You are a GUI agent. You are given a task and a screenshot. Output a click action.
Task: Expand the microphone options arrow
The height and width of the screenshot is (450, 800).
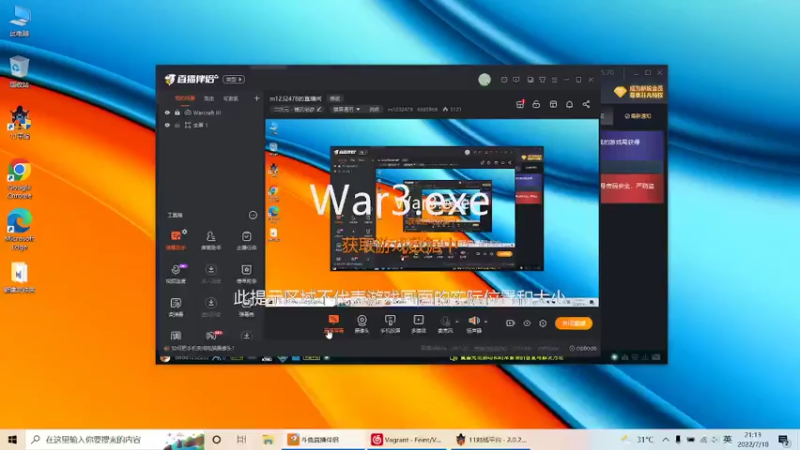[x=457, y=321]
